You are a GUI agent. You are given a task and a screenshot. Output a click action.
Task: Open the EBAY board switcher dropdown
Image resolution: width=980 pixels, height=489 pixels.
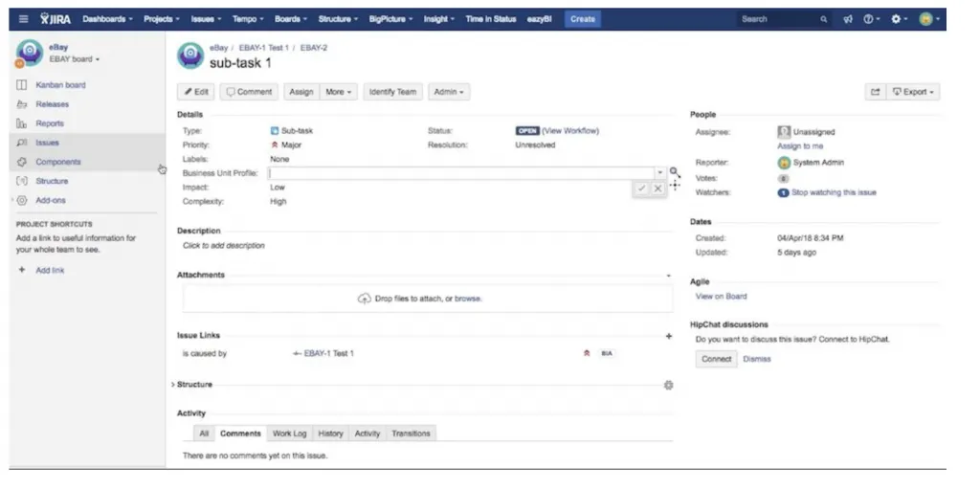(x=75, y=59)
